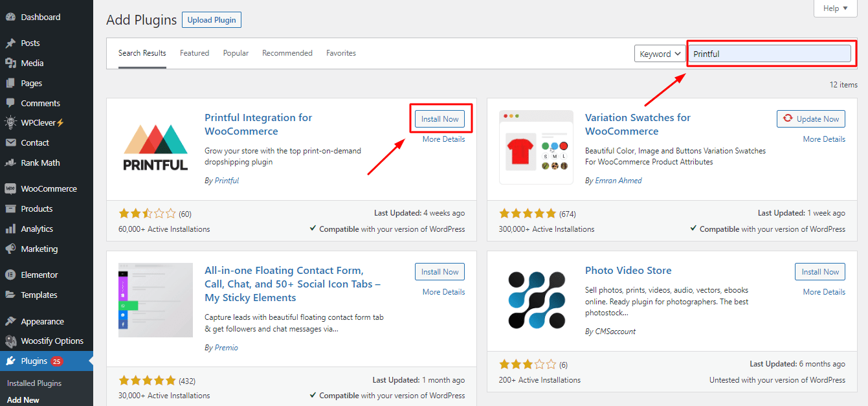This screenshot has width=868, height=406.
Task: Click the author link By Printful
Action: pos(226,181)
